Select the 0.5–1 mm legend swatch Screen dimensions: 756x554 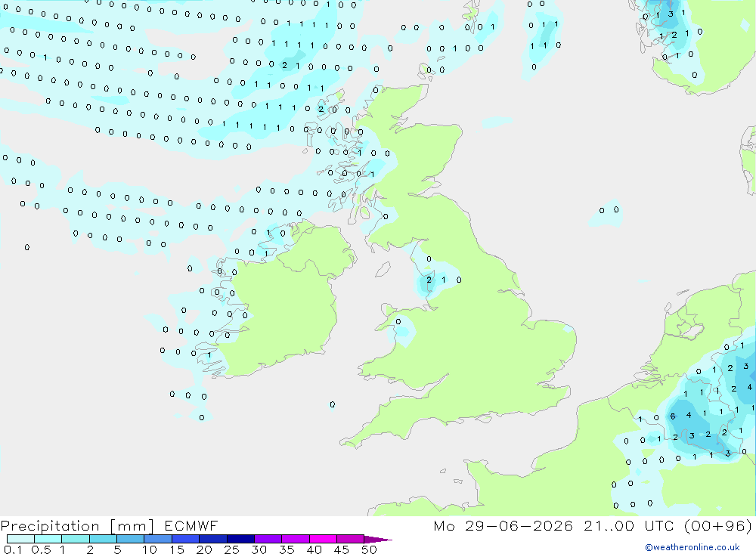point(48,539)
